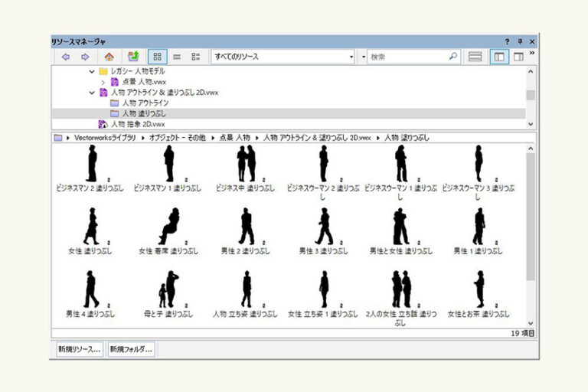Click 新規フォルダ... button
Screen dimensions: 588x392
131,349
